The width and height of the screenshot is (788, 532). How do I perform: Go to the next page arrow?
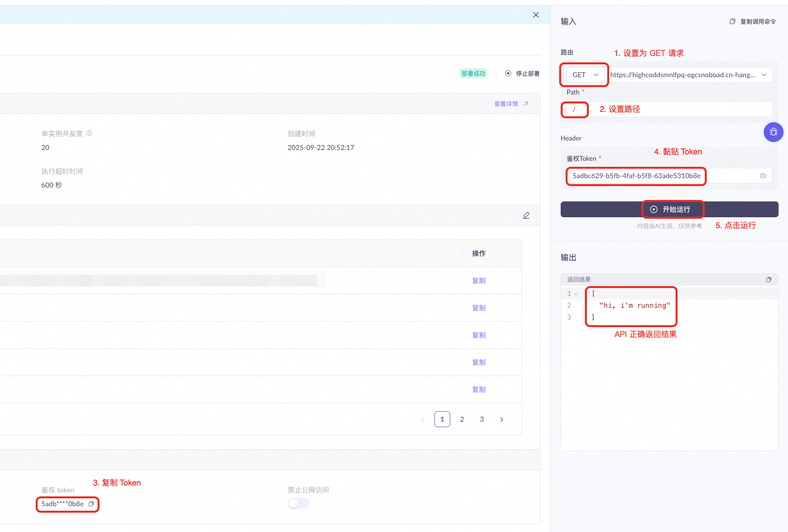[x=502, y=420]
